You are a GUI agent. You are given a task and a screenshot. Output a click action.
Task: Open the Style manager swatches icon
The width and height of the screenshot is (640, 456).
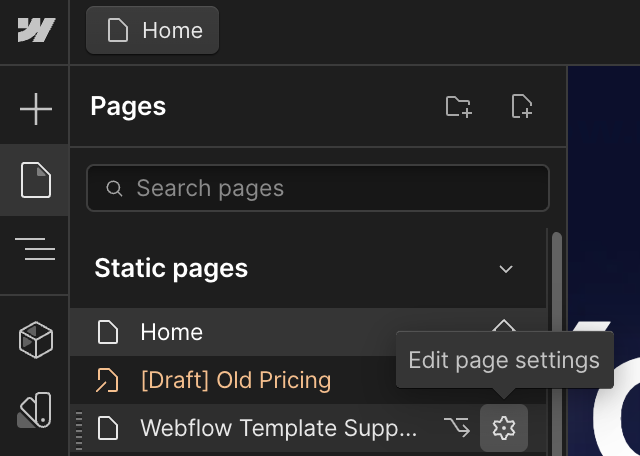(34, 410)
